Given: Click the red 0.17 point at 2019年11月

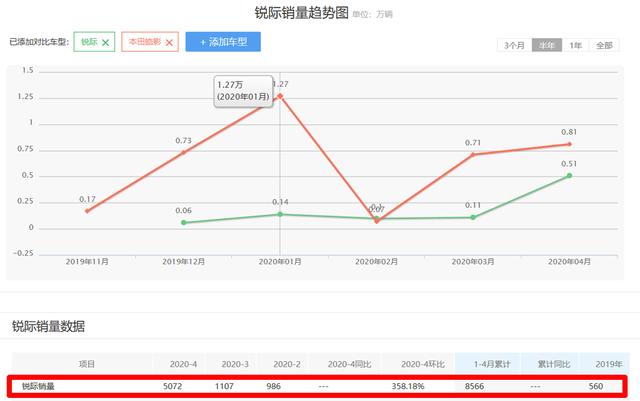Looking at the screenshot, I should click(87, 211).
